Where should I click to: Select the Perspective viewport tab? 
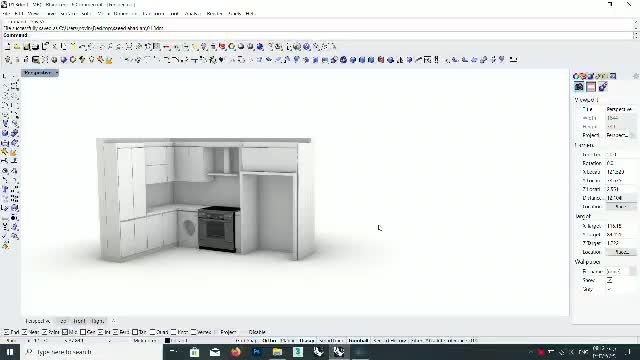pyautogui.click(x=38, y=321)
